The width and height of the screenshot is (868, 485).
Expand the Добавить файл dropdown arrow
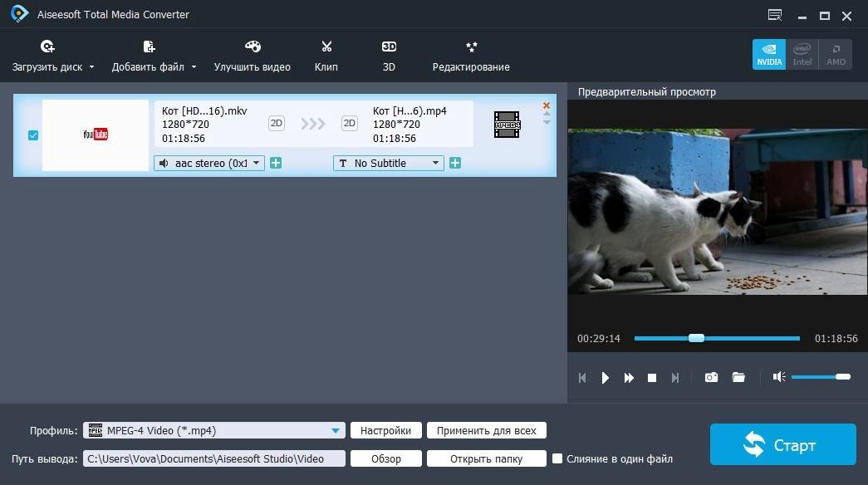click(194, 67)
